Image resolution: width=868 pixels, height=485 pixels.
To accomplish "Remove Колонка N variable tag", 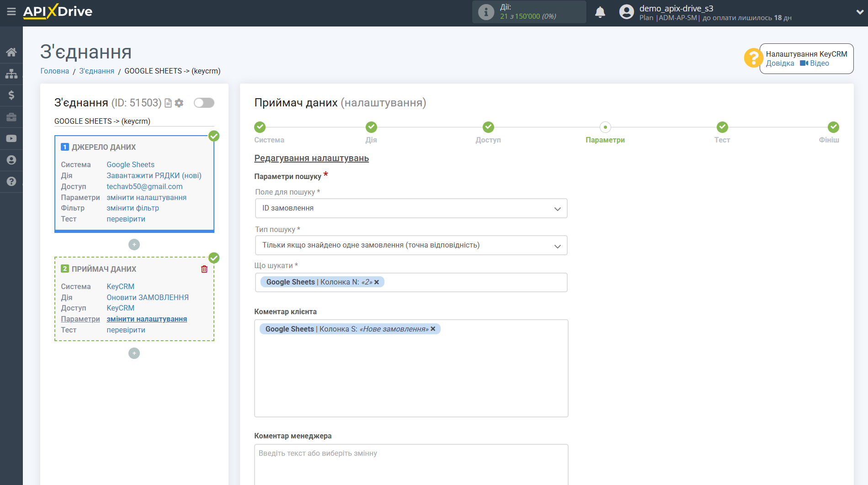I will [377, 283].
